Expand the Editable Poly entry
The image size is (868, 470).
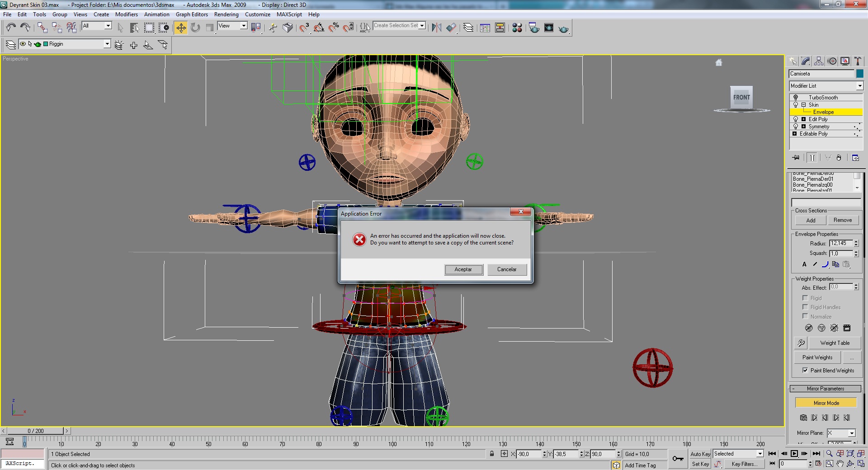795,134
